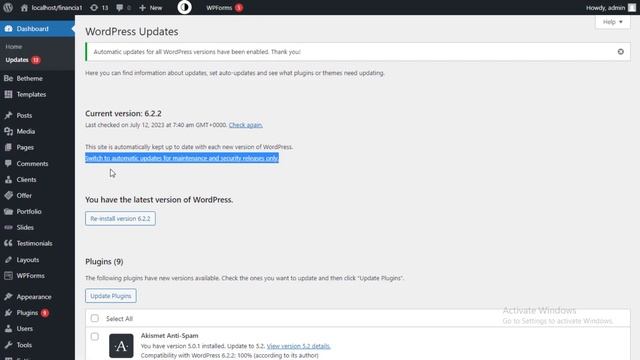
Task: Click the WPForms sidebar icon
Action: (x=9, y=276)
